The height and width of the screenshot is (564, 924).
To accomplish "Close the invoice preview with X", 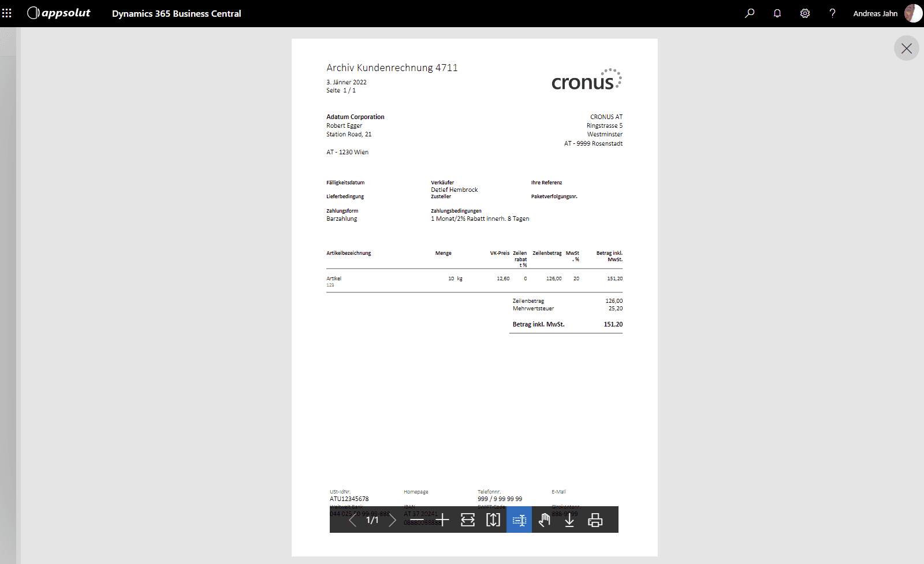I will 907,49.
